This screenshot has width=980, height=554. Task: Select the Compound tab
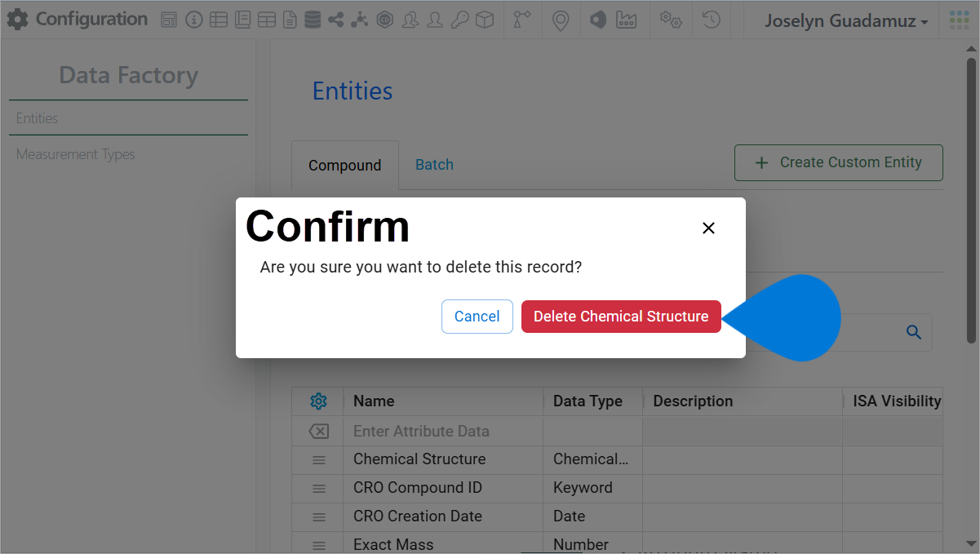[345, 166]
